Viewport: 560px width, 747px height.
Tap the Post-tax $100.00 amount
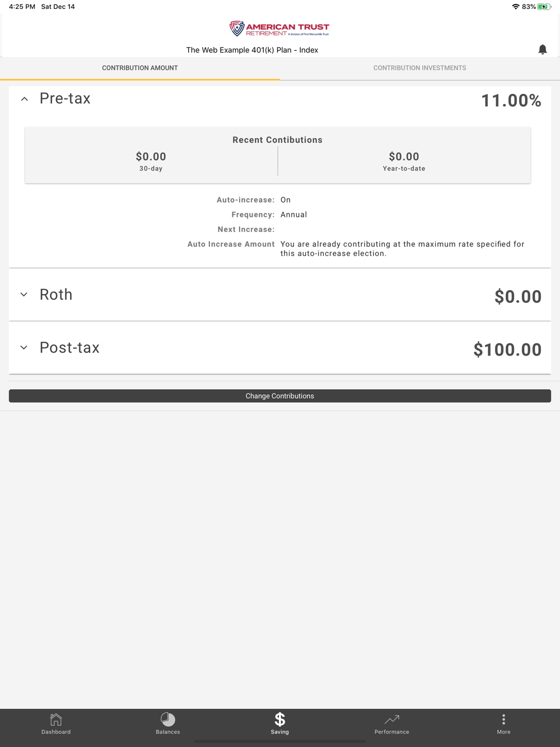pyautogui.click(x=507, y=349)
